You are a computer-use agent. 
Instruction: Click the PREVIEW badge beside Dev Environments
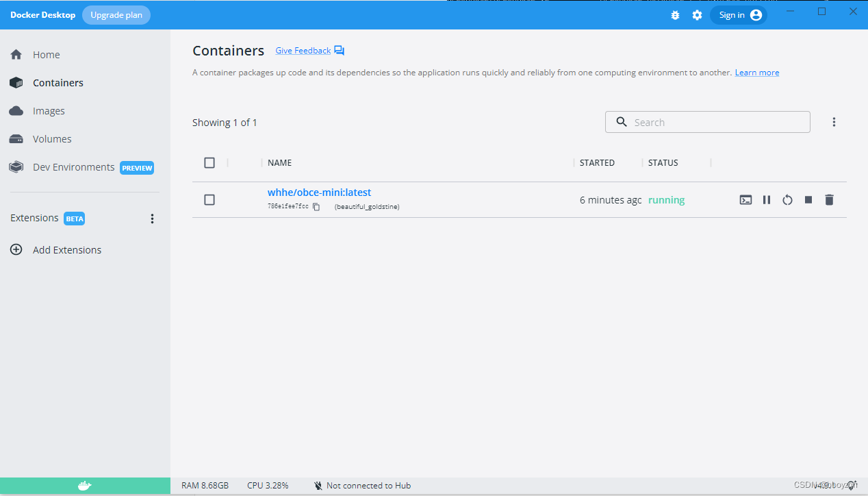tap(137, 168)
